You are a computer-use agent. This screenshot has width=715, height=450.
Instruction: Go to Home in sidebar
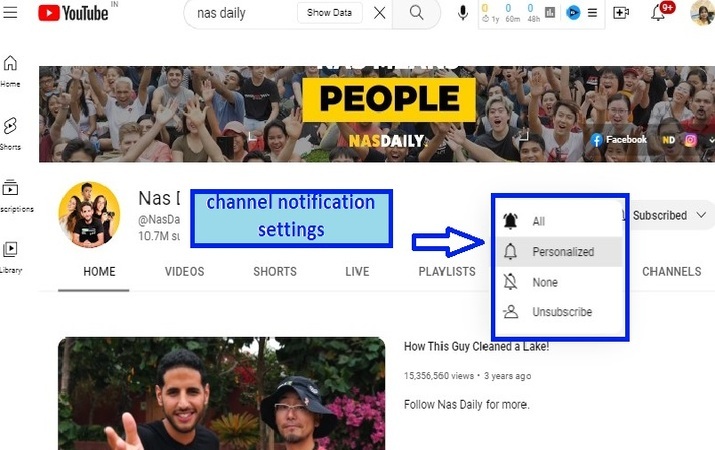click(x=10, y=71)
